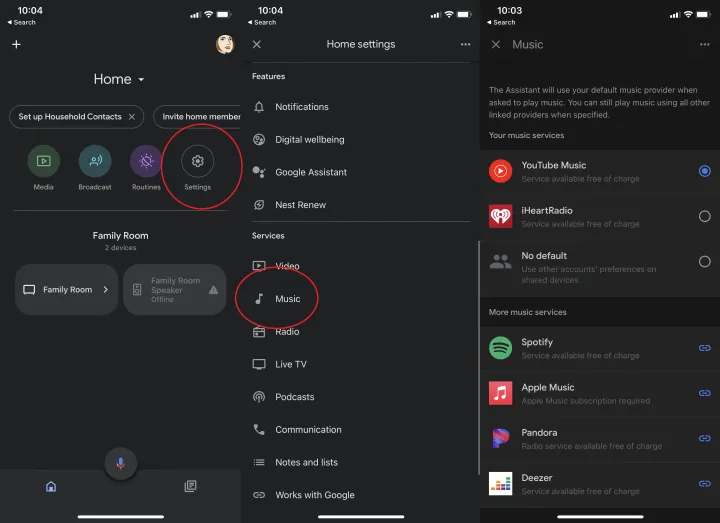The height and width of the screenshot is (523, 720).
Task: Tap the Settings gear icon
Action: click(x=198, y=161)
